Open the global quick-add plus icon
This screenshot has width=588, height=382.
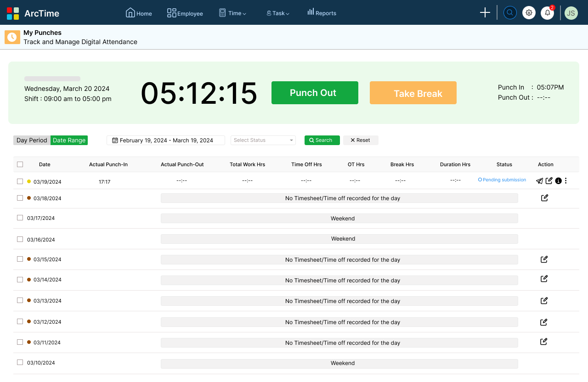click(x=485, y=12)
